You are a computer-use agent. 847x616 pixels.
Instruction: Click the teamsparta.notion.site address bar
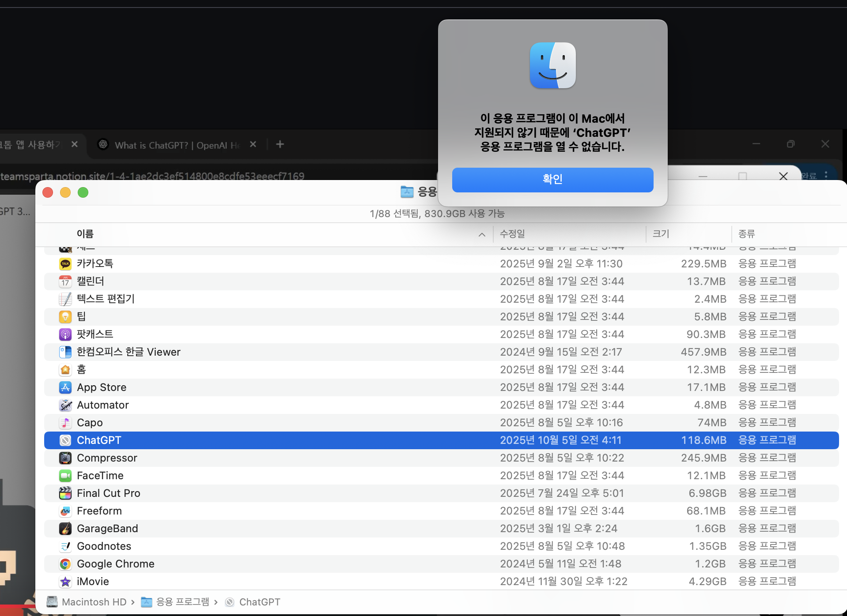[152, 176]
